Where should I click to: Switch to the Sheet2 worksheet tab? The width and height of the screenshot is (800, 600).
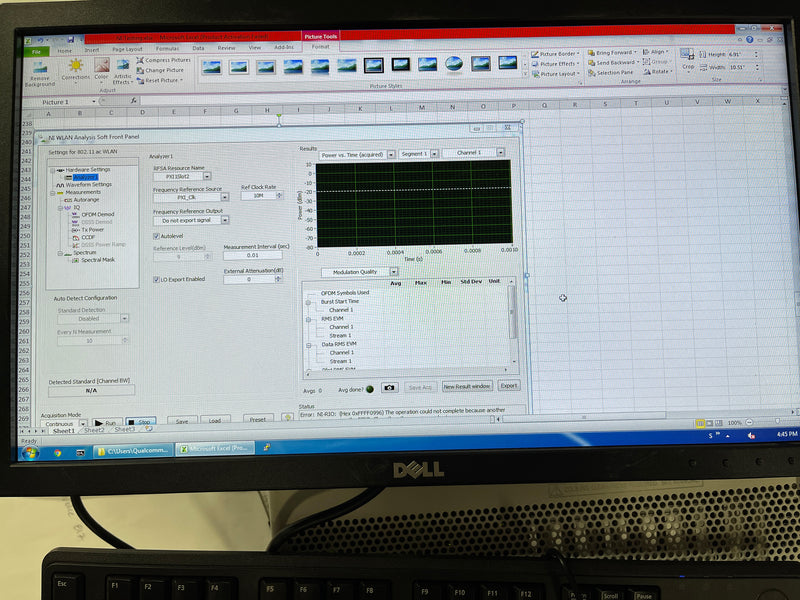(94, 430)
